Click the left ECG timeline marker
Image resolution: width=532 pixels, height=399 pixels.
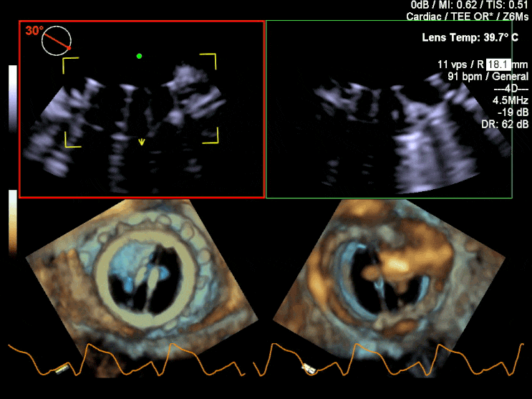pyautogui.click(x=62, y=369)
